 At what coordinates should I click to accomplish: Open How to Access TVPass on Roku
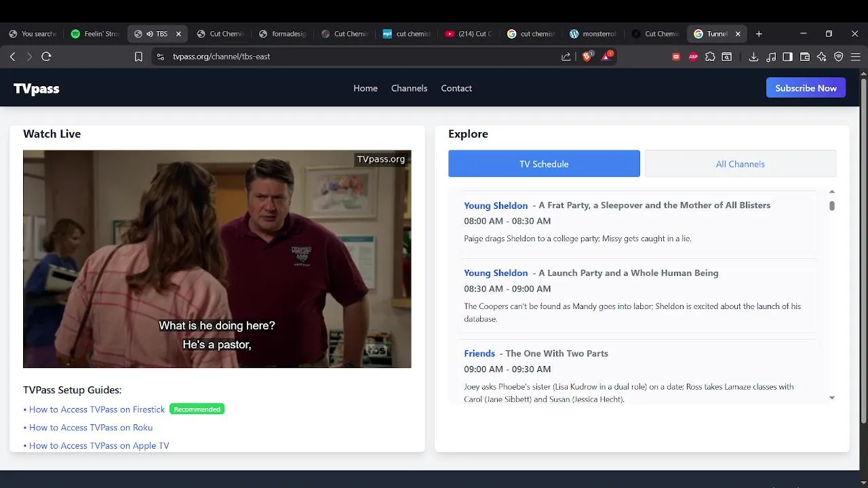pos(91,428)
